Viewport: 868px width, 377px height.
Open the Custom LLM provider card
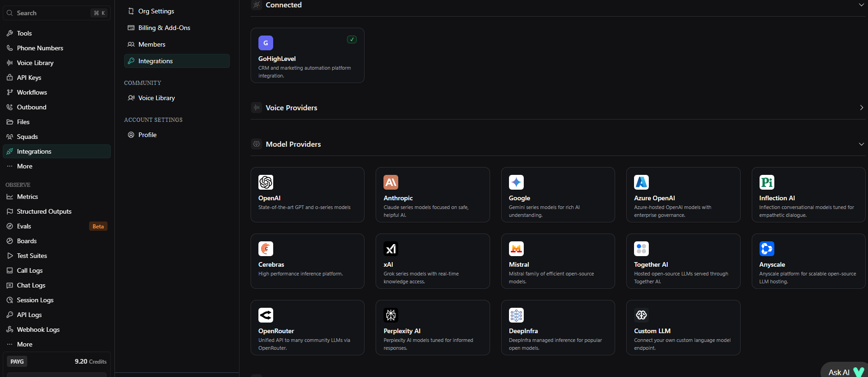pyautogui.click(x=683, y=328)
